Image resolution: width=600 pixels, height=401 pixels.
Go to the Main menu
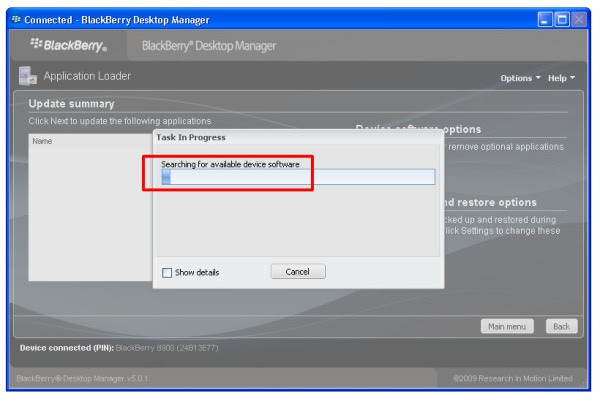[507, 326]
